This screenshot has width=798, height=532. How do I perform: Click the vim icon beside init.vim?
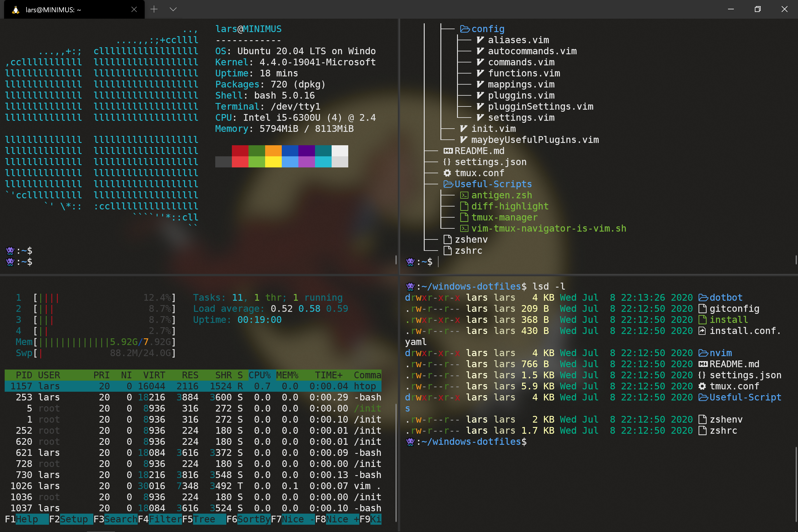(x=463, y=129)
